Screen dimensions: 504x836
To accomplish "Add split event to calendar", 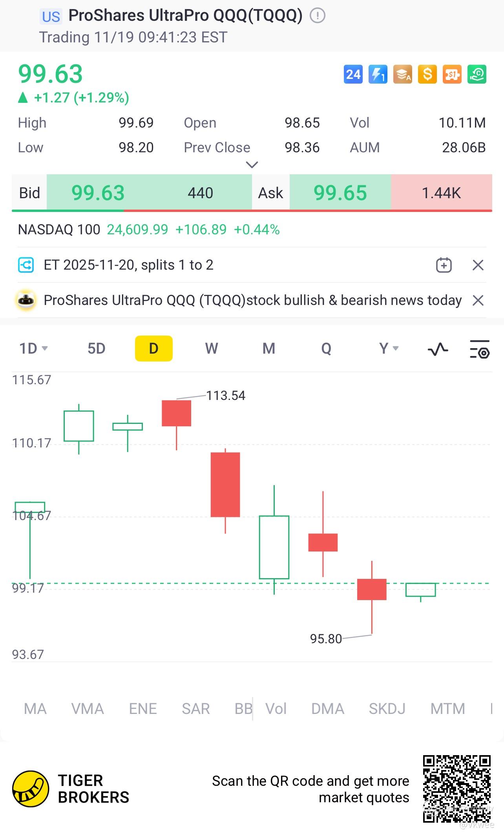I will click(x=444, y=265).
